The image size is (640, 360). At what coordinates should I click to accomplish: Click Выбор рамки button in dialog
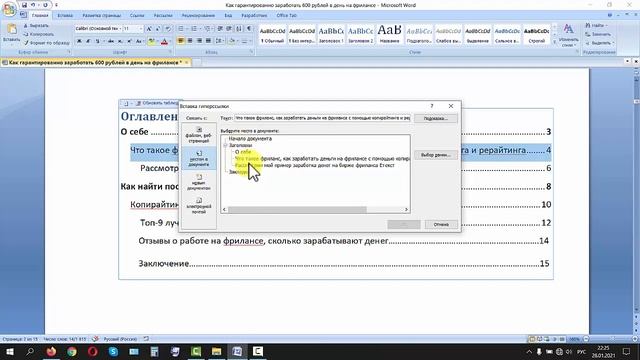436,155
